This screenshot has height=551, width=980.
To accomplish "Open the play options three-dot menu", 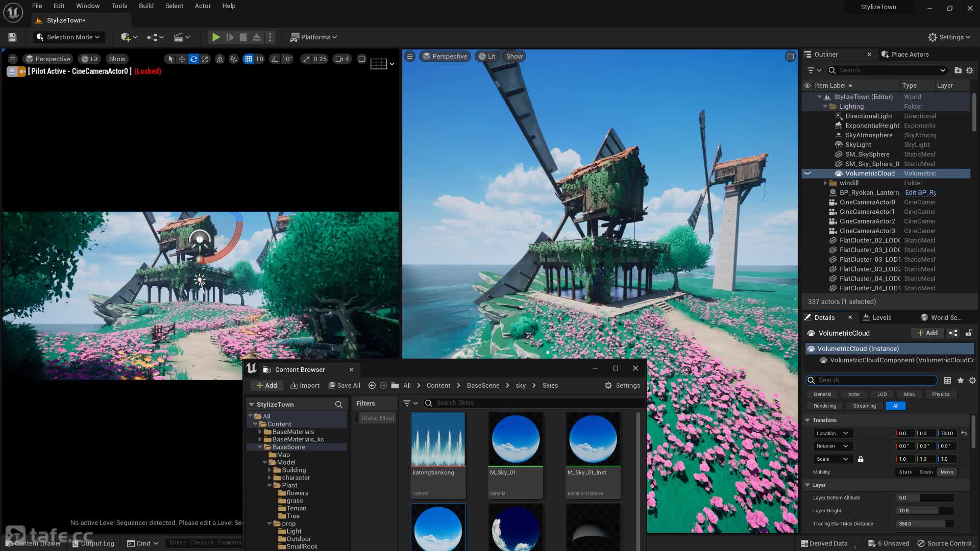I will tap(270, 37).
